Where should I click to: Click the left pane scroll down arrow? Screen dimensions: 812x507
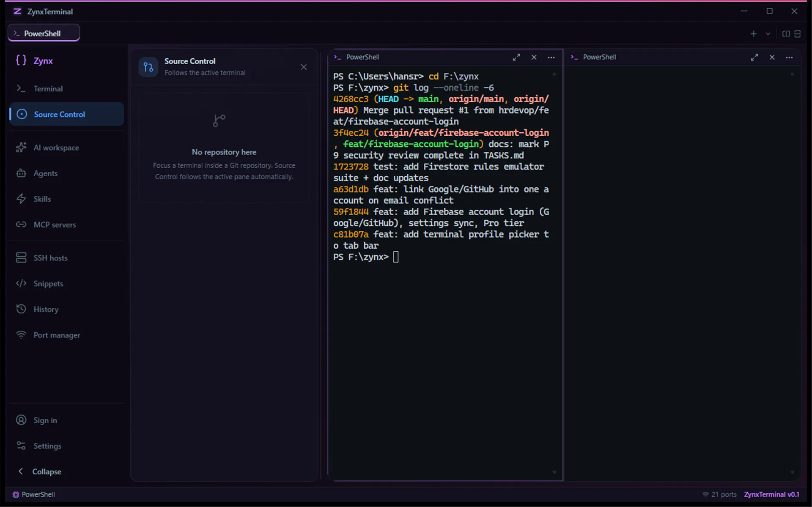554,472
